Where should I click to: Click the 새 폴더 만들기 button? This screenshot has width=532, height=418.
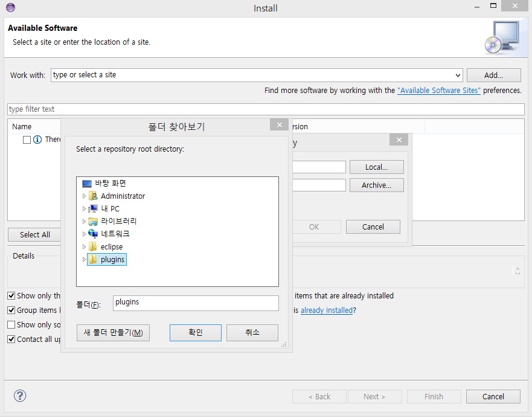coord(113,333)
